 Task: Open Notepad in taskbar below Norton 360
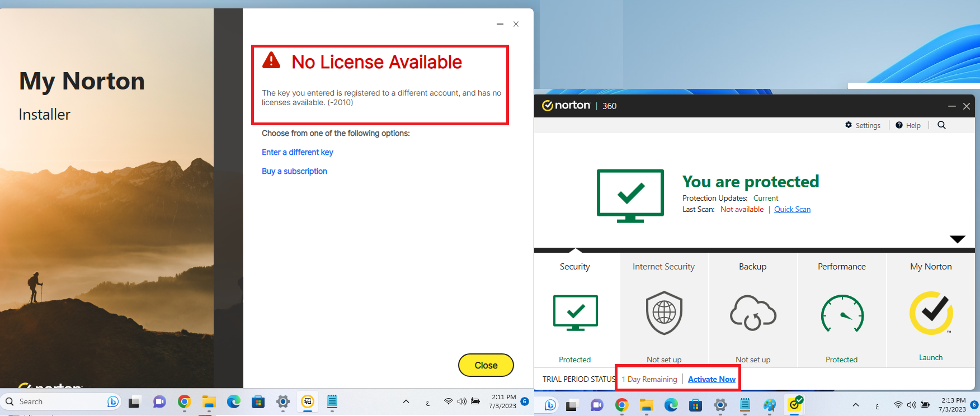click(745, 405)
